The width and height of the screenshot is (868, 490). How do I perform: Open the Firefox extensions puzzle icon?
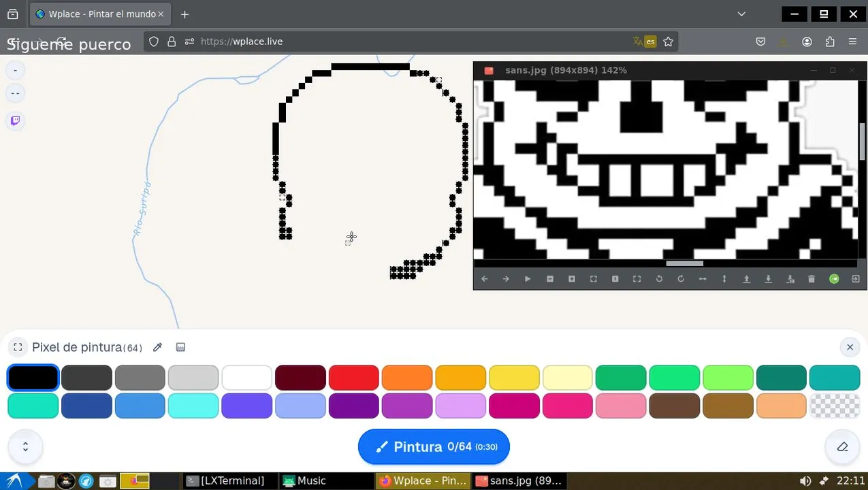pos(829,42)
